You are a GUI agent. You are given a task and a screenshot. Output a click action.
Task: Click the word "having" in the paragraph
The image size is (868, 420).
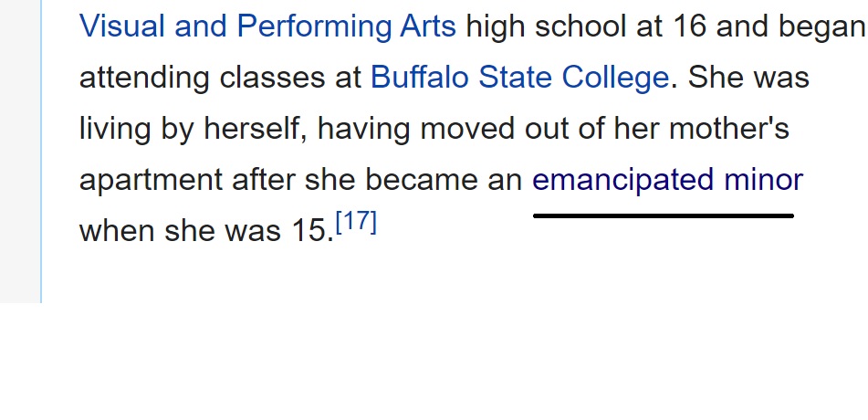(x=363, y=129)
